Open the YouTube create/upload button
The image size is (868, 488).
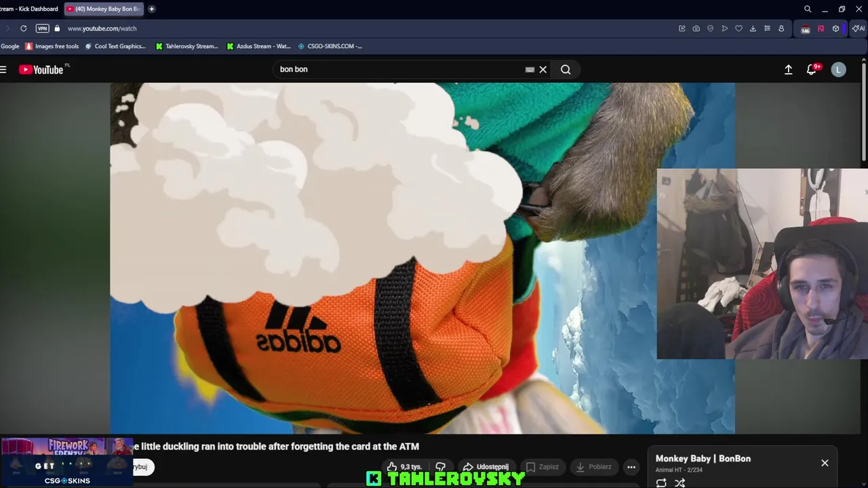(788, 69)
